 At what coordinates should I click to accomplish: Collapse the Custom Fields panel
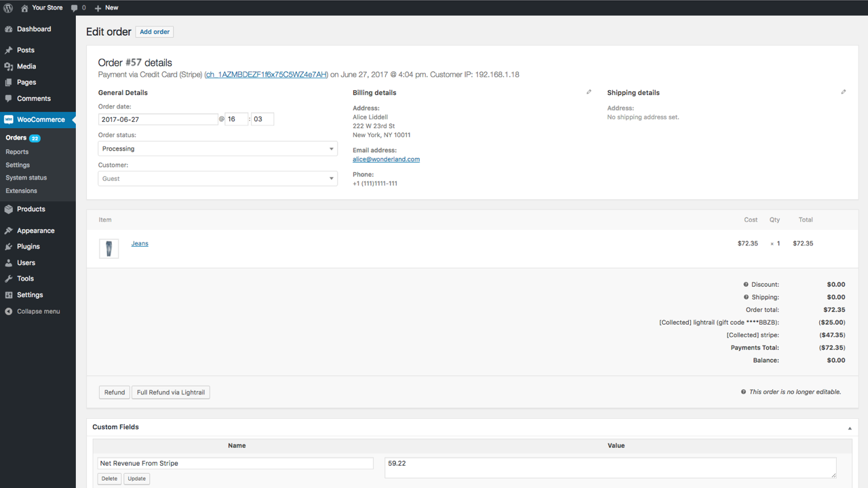click(x=850, y=428)
